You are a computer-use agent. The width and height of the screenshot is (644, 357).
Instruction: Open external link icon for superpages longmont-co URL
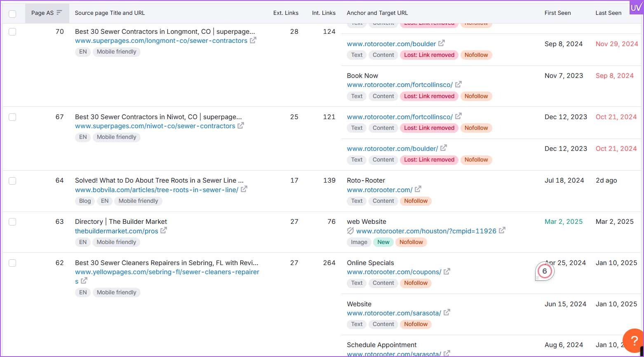click(x=253, y=40)
